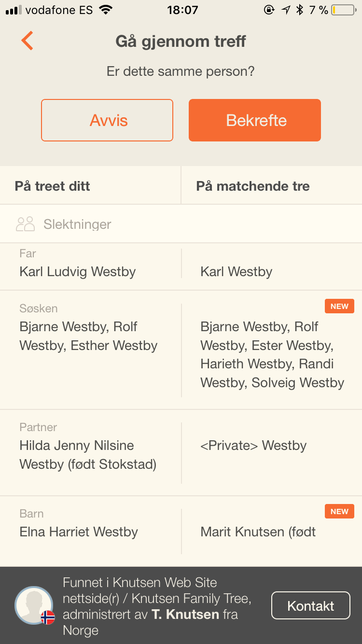Tap Hilda Jenny Nilsine Westby partner entry
This screenshot has width=362, height=644.
click(x=88, y=455)
